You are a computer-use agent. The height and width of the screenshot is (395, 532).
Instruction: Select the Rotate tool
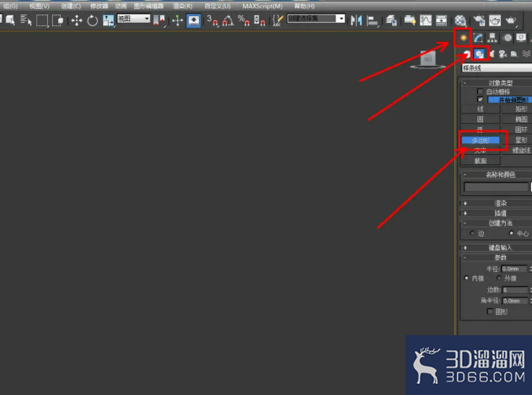(x=92, y=21)
